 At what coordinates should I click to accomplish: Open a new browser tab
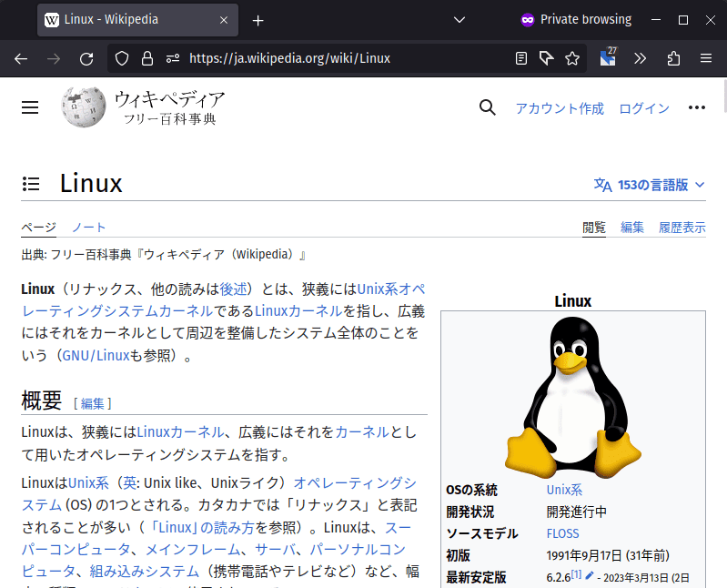pos(257,20)
